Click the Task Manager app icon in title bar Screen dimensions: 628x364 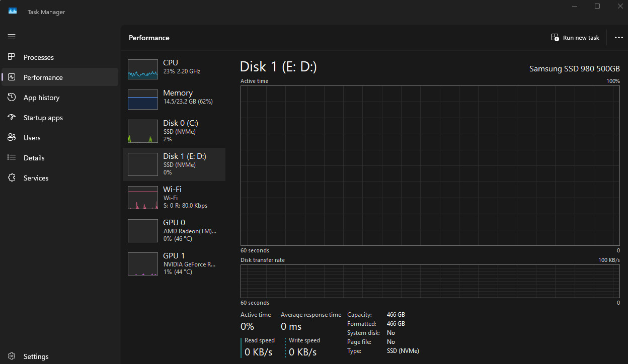coord(13,11)
